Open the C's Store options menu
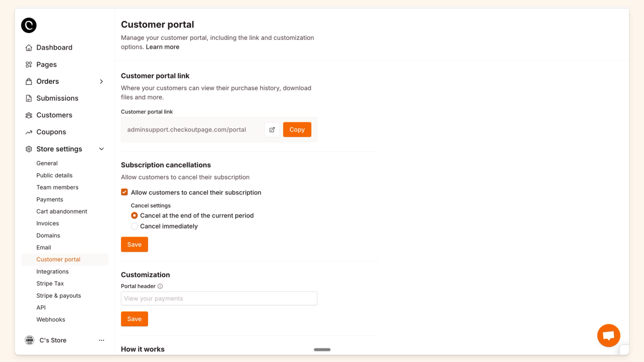Screen dimensions: 644x362 (101, 340)
